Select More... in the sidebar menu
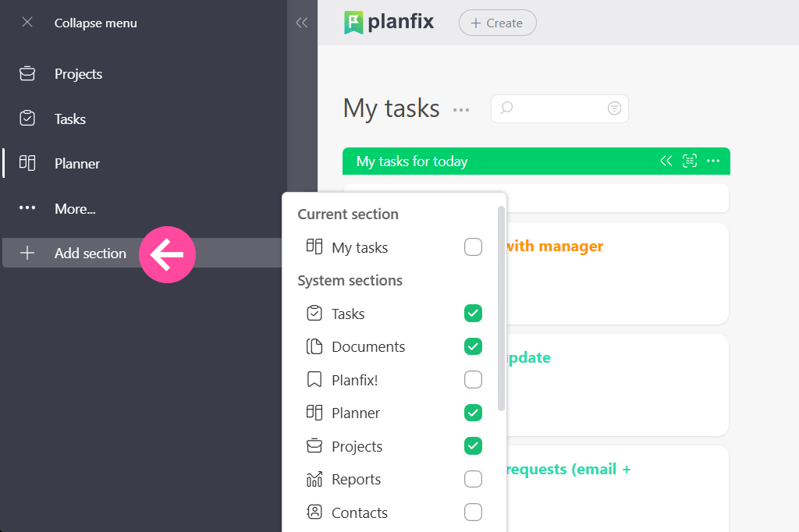Screen dimensions: 799x532 (75, 208)
